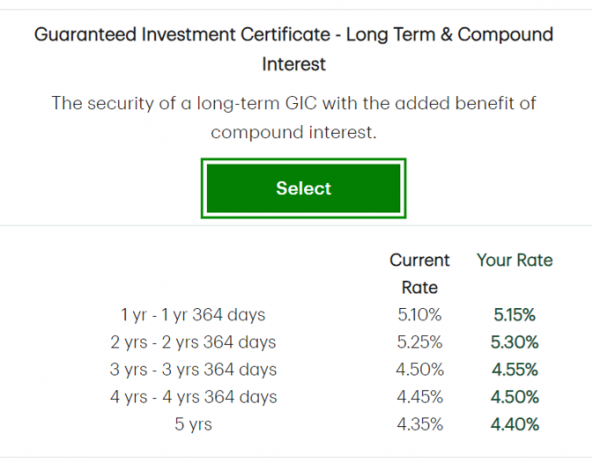This screenshot has height=463, width=600.
Task: Click the green Select button
Action: (303, 188)
